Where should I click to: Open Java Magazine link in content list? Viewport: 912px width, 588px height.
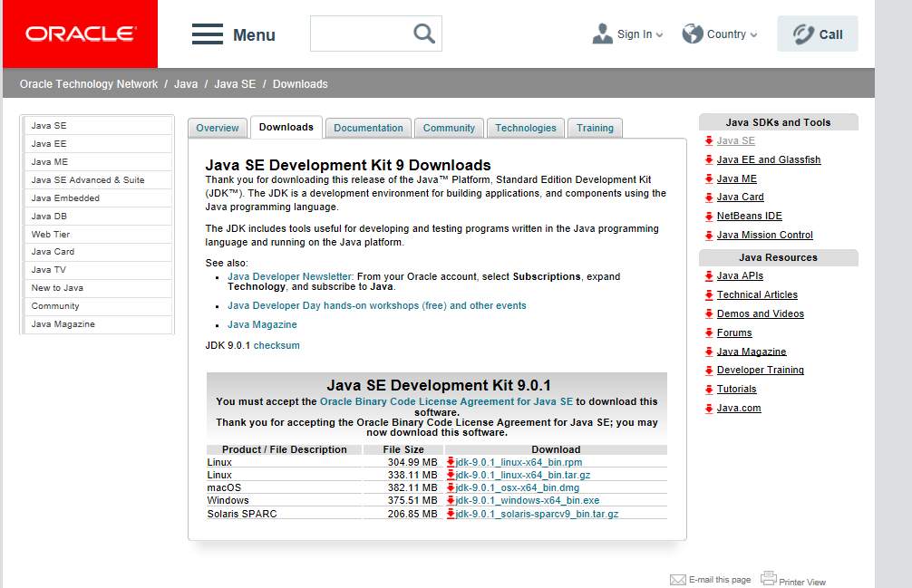click(262, 324)
